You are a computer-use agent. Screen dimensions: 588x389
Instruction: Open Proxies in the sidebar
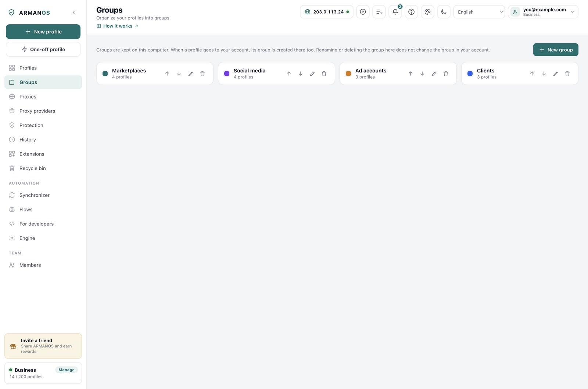[43, 97]
